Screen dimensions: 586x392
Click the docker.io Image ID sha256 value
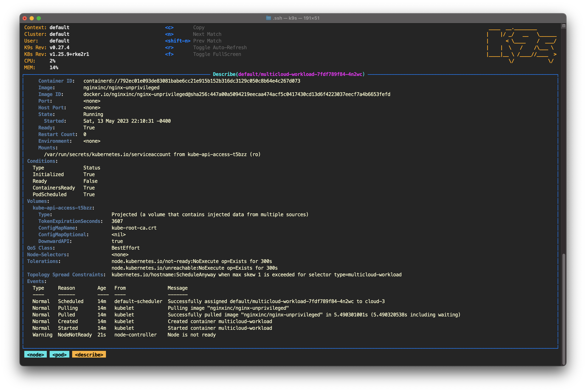(237, 94)
